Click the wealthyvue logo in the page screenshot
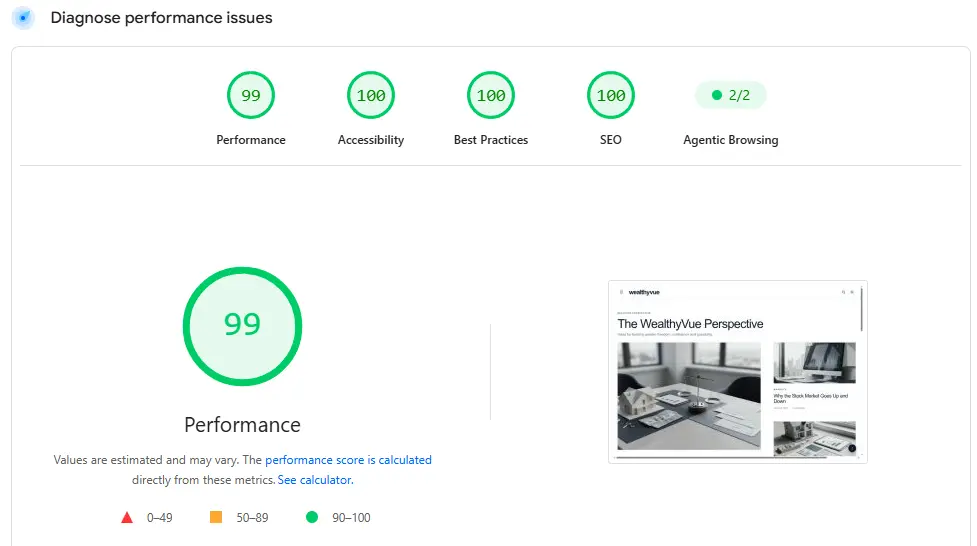 click(644, 292)
